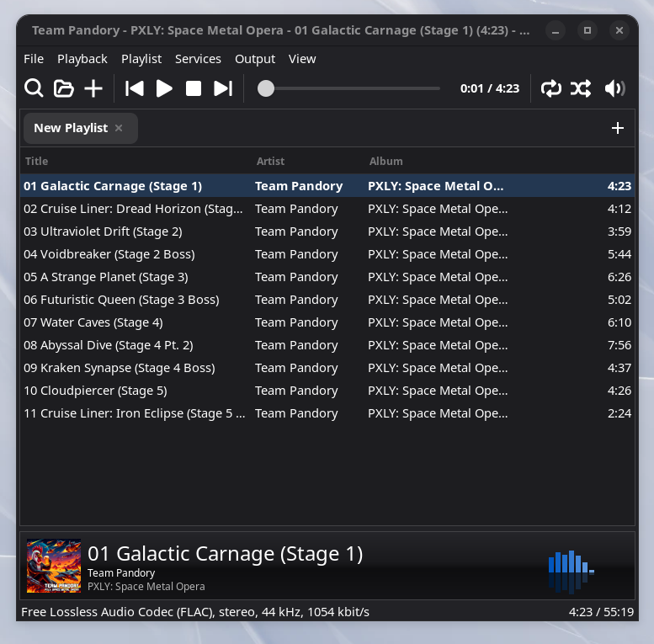Click PXLY: Space Metal Opera in info area

pyautogui.click(x=146, y=587)
